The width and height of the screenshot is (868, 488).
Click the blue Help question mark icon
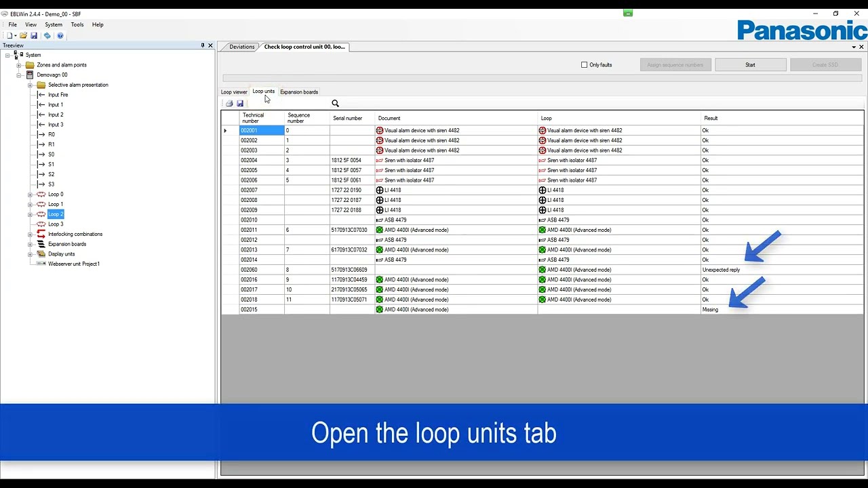(60, 35)
